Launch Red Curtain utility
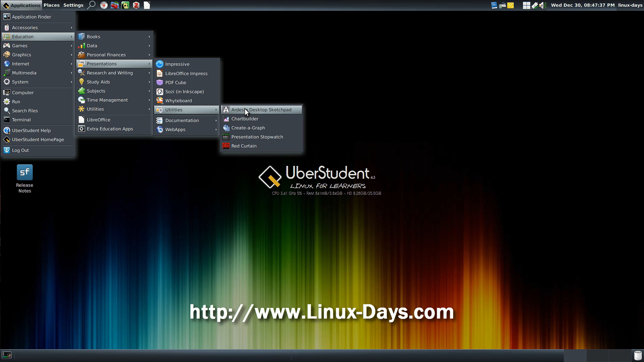Viewport: 644px width, 362px height. point(262,146)
